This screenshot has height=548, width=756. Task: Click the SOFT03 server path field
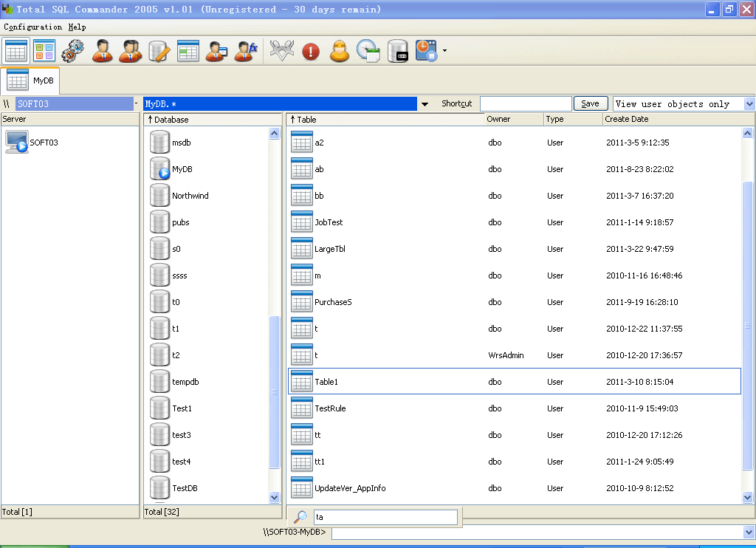(75, 103)
